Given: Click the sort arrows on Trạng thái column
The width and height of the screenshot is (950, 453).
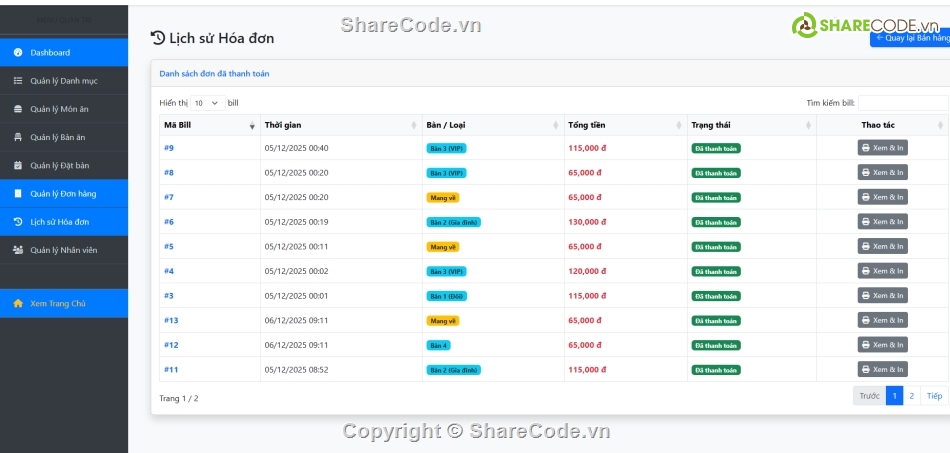Looking at the screenshot, I should (808, 125).
